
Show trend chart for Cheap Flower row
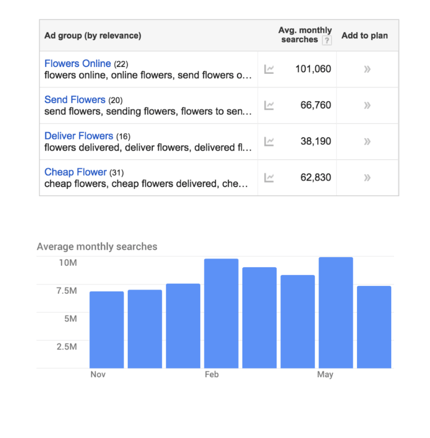[x=269, y=178]
